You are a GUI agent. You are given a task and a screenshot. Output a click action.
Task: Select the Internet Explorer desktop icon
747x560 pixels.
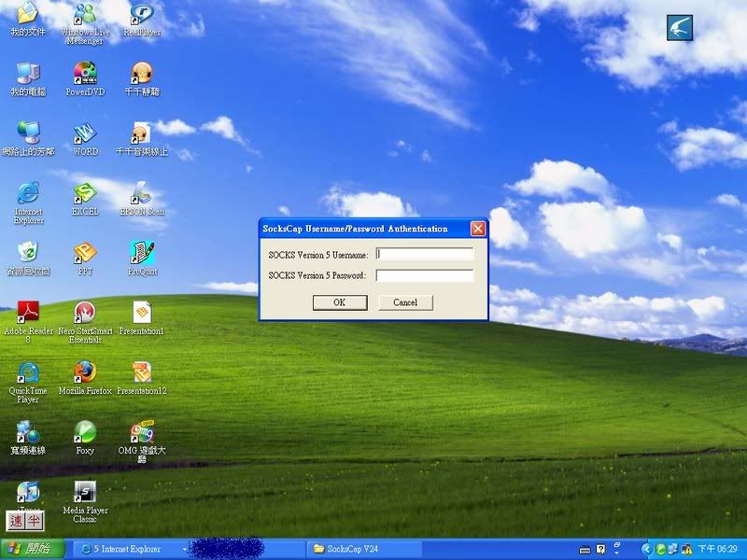(28, 193)
